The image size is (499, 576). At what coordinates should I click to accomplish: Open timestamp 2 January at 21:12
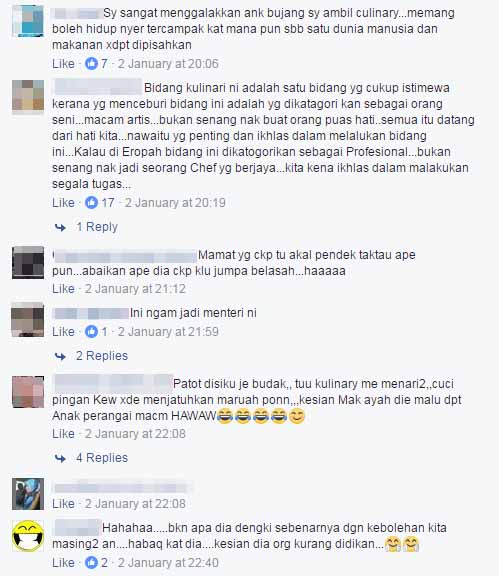click(135, 289)
